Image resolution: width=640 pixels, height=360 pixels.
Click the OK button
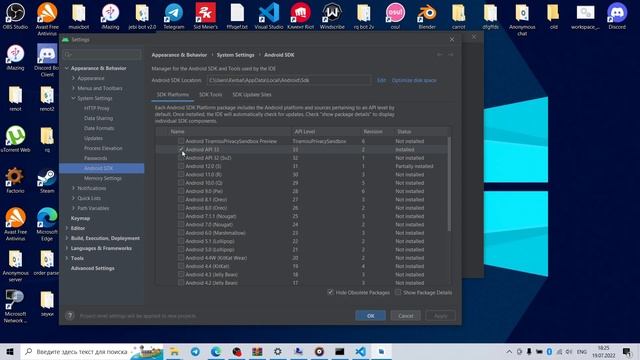coord(370,316)
